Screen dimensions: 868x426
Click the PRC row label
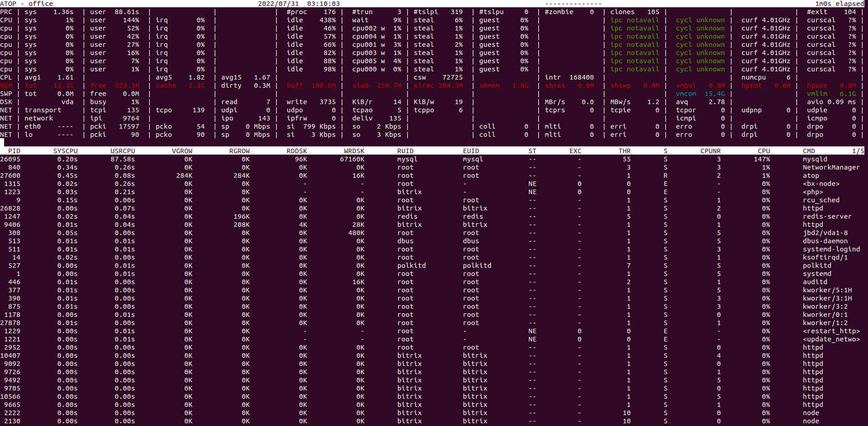(6, 12)
